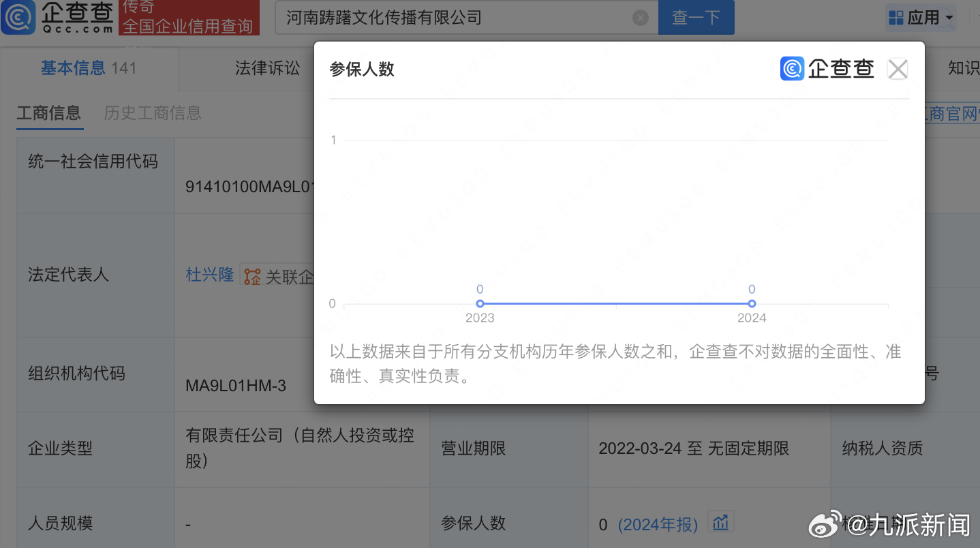Image resolution: width=980 pixels, height=548 pixels.
Task: Click the Qcc.com logo icon
Action: pyautogui.click(x=18, y=18)
